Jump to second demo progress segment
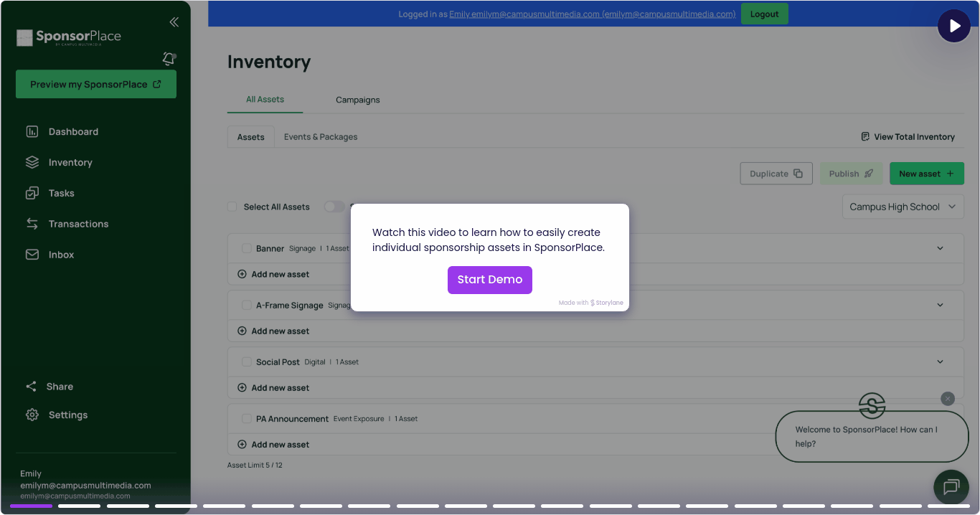This screenshot has height=515, width=980. [x=79, y=506]
